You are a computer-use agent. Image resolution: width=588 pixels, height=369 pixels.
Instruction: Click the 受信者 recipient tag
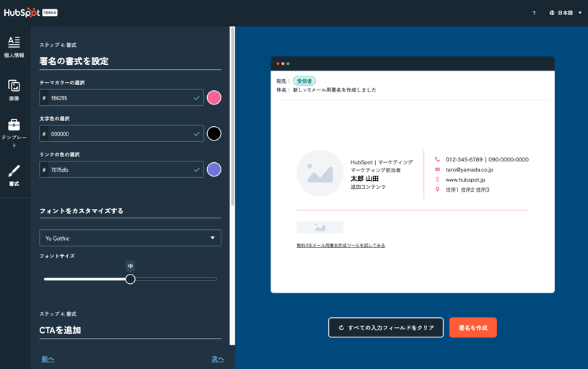[304, 81]
